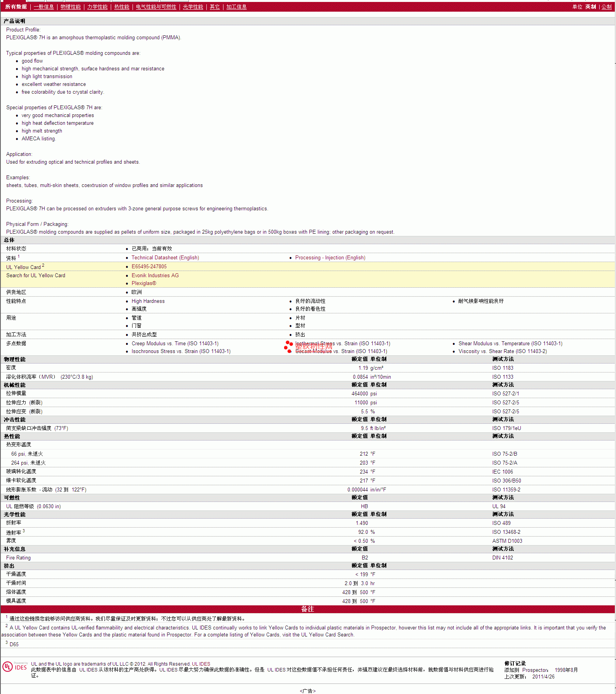Viewport: 616px width, 694px height.
Task: Select 英制 units
Action: coord(590,7)
